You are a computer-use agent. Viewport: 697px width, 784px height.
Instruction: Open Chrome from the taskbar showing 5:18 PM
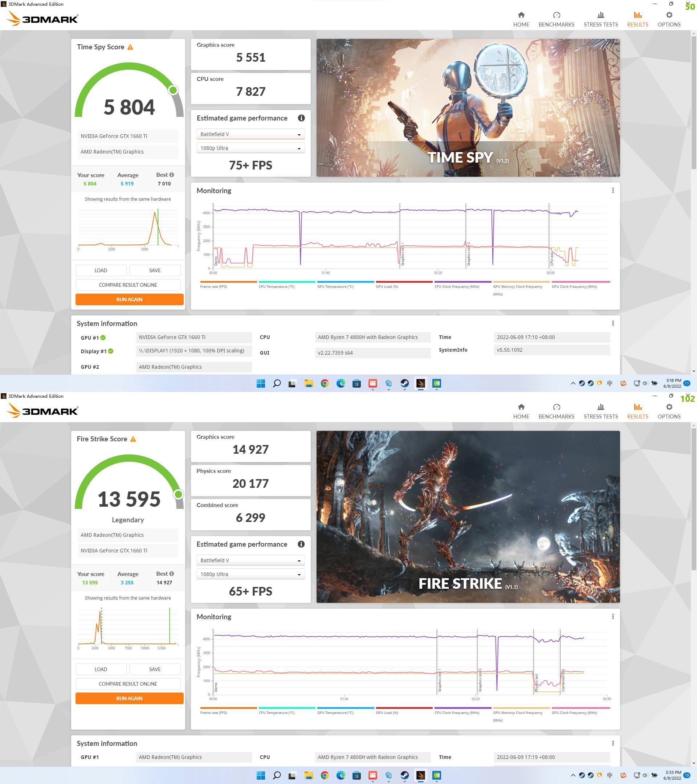pyautogui.click(x=325, y=384)
